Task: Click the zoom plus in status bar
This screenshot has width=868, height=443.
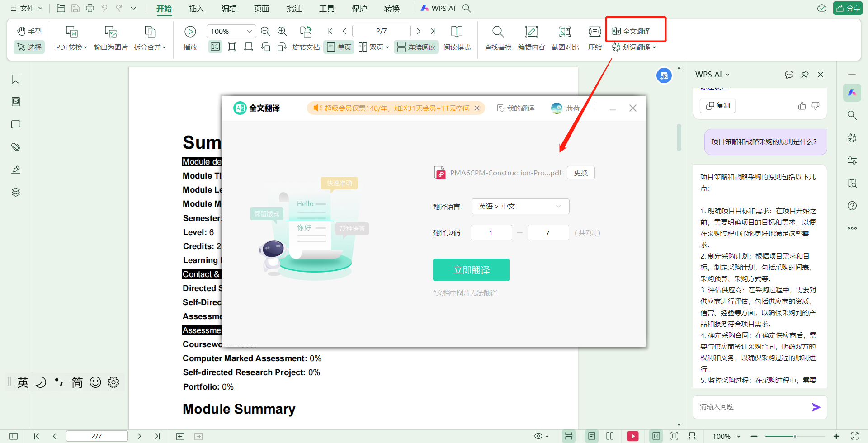Action: [836, 436]
